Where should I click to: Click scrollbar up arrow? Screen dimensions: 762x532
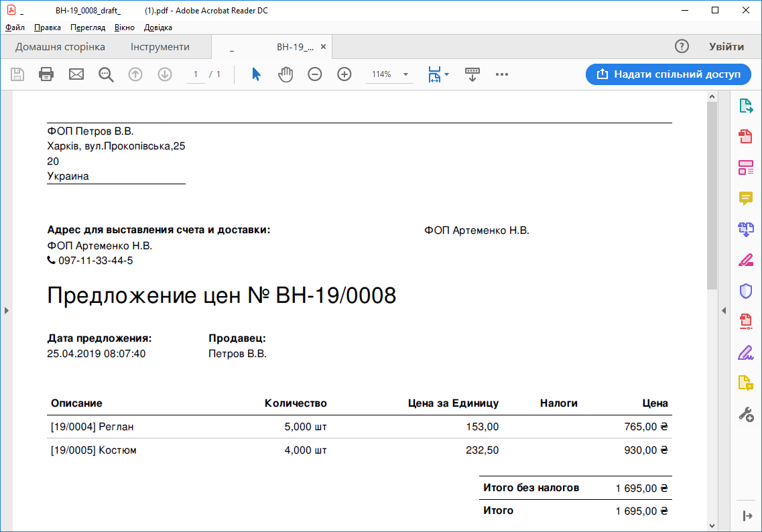712,96
